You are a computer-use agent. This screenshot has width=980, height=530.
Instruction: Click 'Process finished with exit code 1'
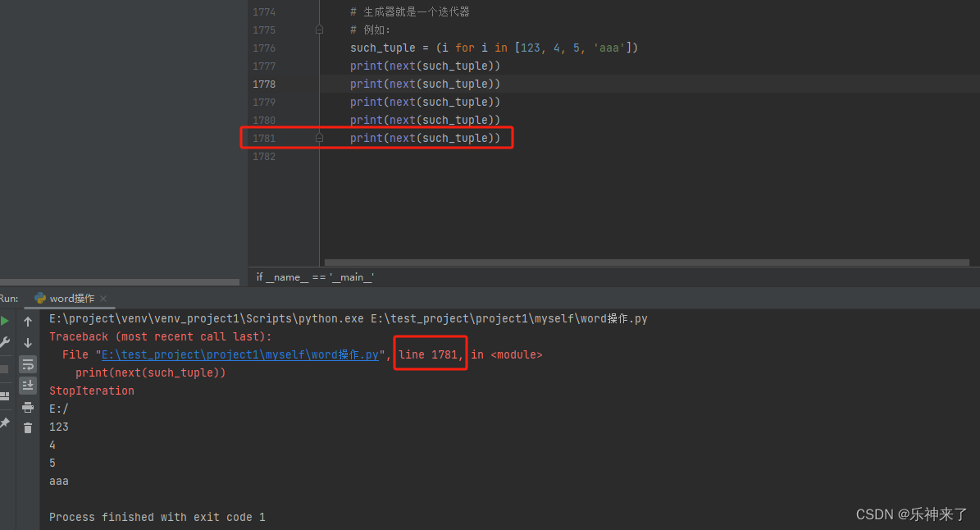(x=157, y=517)
